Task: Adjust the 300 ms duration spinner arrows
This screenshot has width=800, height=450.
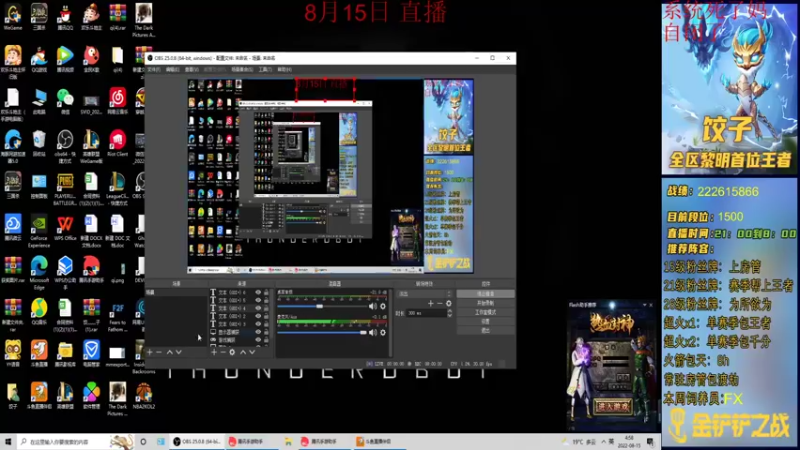Action: [x=449, y=313]
